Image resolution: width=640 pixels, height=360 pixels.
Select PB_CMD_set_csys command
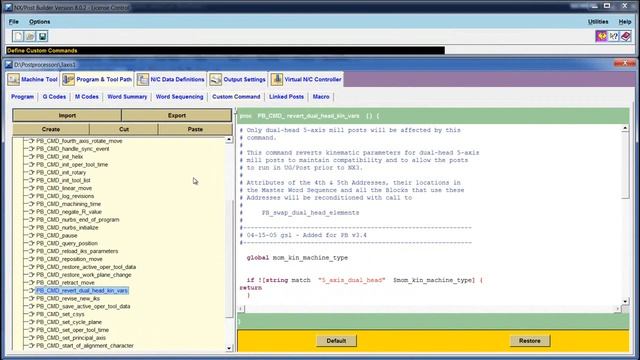coord(60,314)
